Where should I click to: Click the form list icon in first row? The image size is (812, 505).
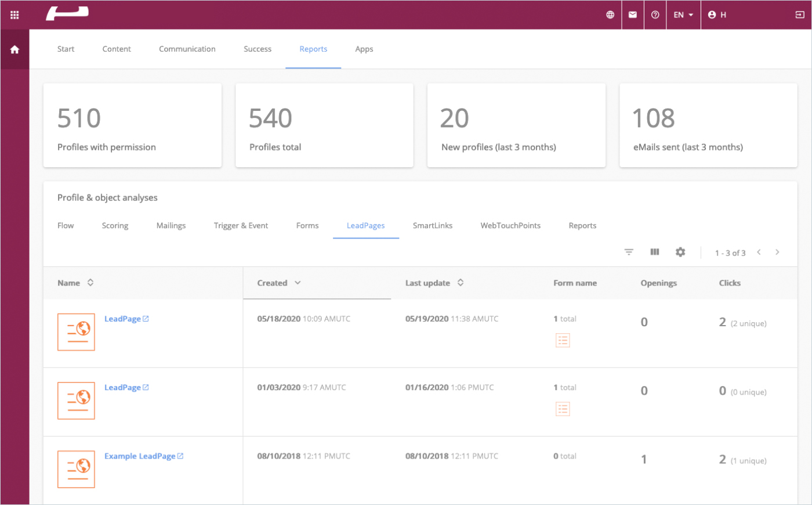[x=563, y=341]
